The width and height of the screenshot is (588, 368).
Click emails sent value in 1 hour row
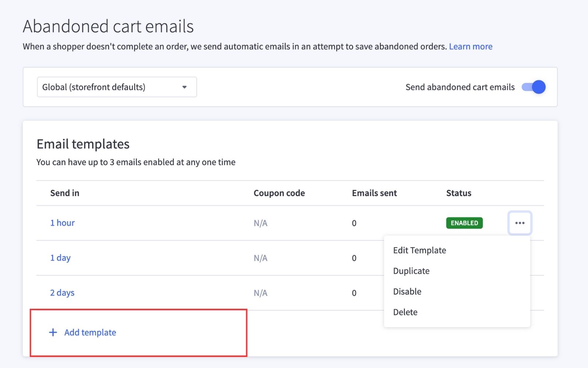[354, 223]
